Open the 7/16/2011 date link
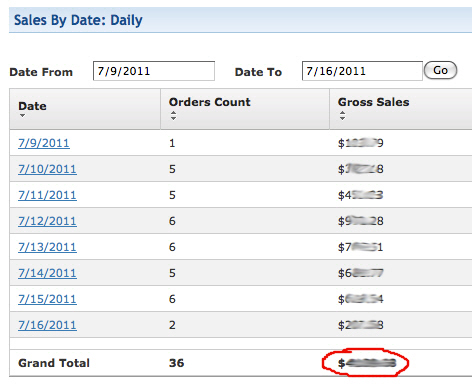This screenshot has height=387, width=472. [47, 325]
